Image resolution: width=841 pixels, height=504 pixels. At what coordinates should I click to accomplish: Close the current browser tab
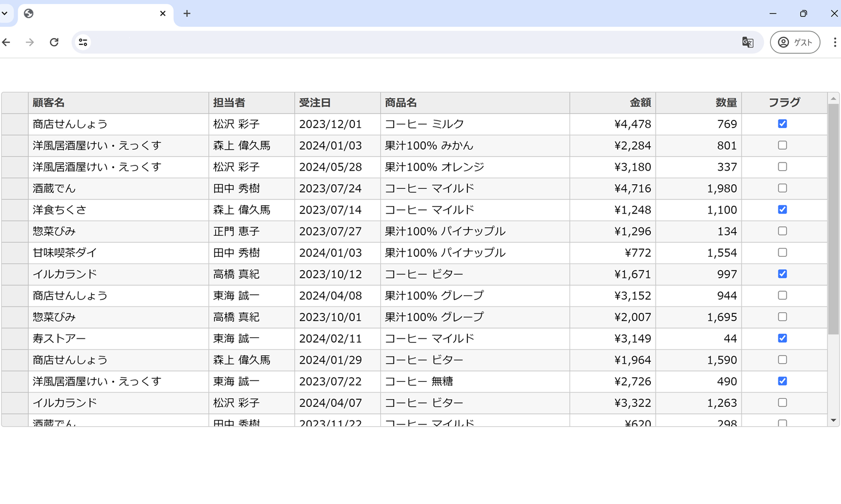(163, 13)
